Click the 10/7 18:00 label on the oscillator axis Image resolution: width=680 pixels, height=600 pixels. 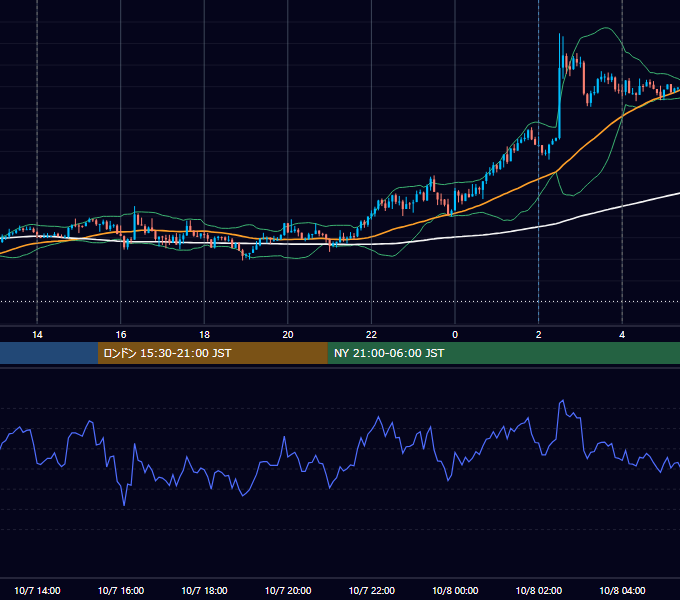coord(204,590)
